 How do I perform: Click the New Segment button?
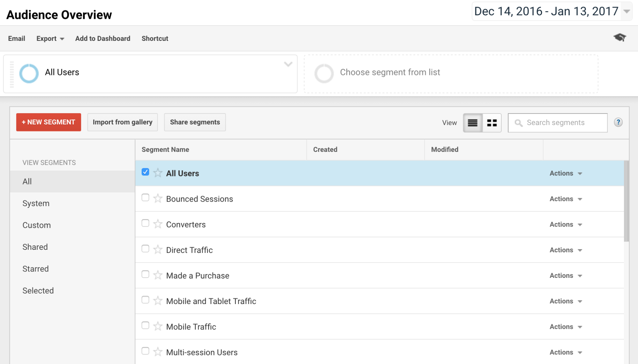pos(49,122)
